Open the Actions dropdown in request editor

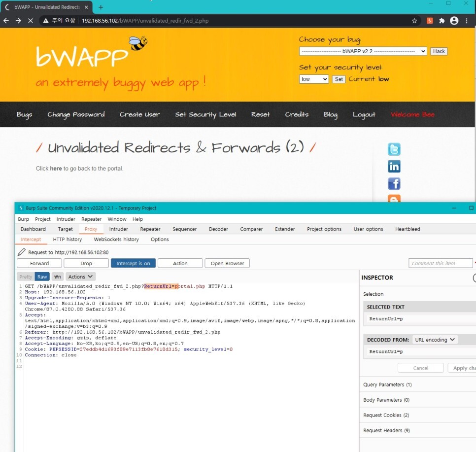click(80, 277)
